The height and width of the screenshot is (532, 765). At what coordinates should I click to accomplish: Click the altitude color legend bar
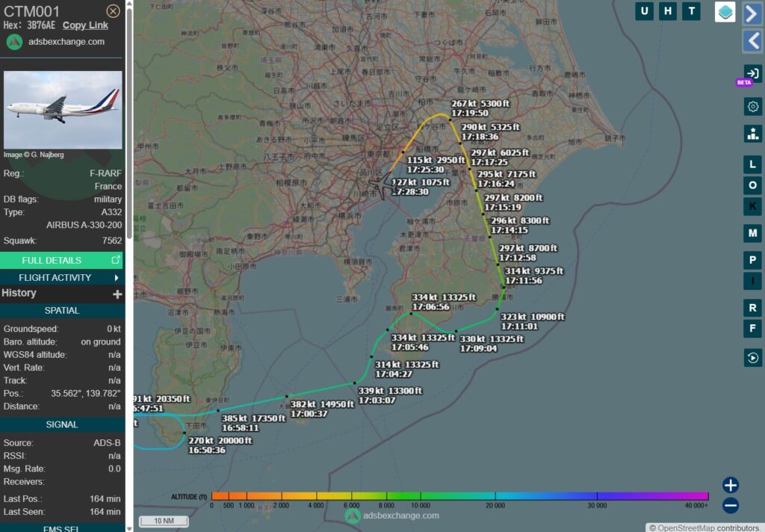pyautogui.click(x=459, y=495)
